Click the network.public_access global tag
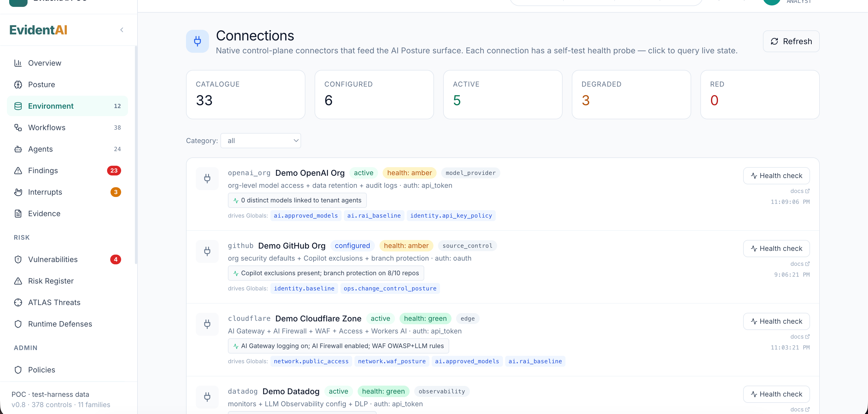This screenshot has height=414, width=868. pyautogui.click(x=311, y=362)
